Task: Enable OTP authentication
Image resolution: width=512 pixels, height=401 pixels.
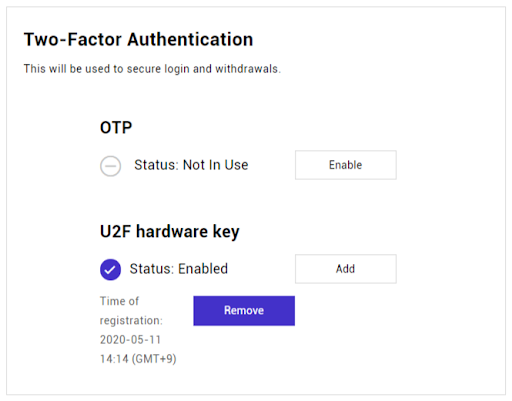Action: click(346, 165)
